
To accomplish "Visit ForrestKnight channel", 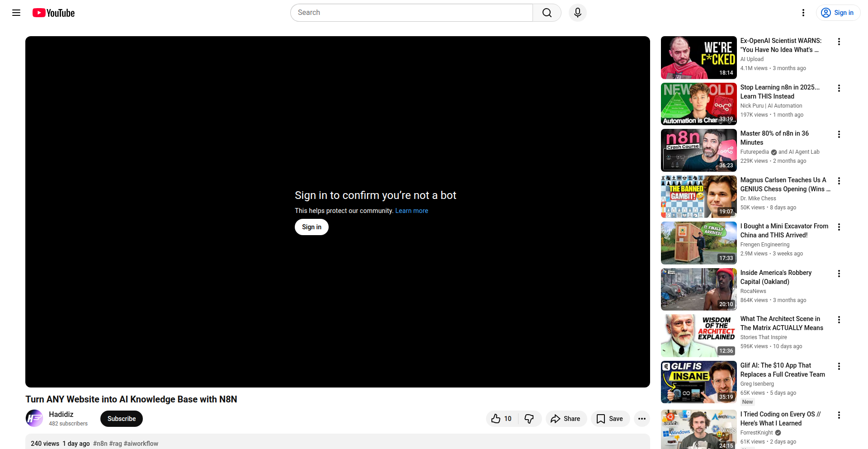I will point(757,433).
